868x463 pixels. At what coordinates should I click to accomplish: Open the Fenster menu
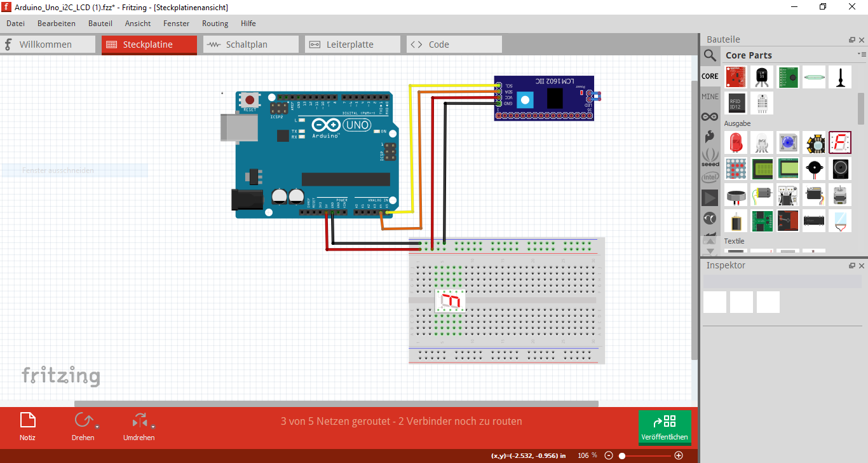(x=176, y=24)
